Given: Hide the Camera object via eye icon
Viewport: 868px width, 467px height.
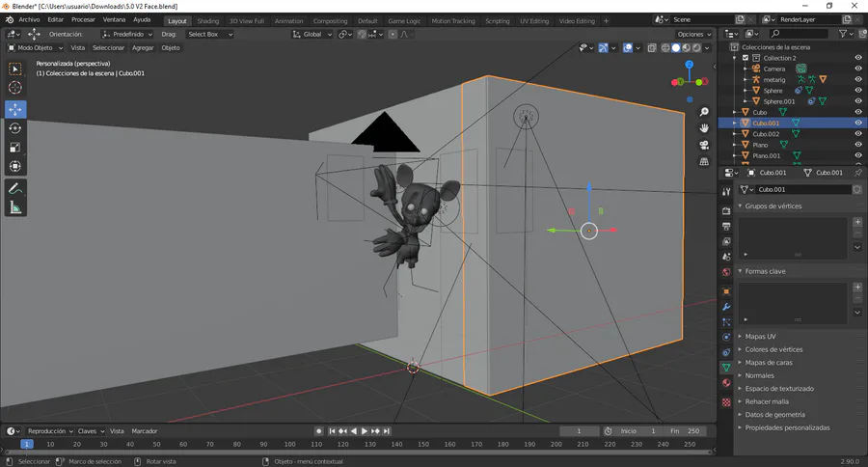Looking at the screenshot, I should click(858, 69).
